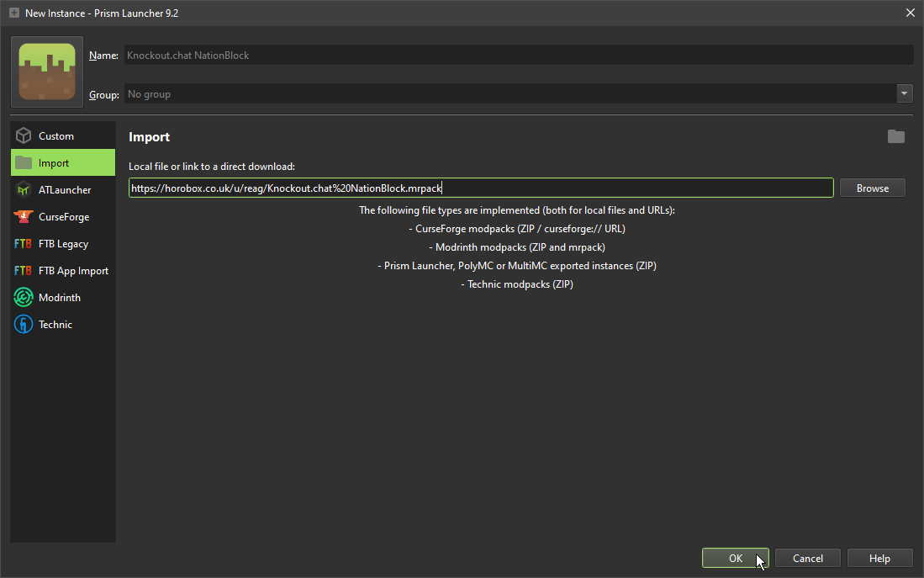Click the FTB Legacy logo icon

click(23, 244)
